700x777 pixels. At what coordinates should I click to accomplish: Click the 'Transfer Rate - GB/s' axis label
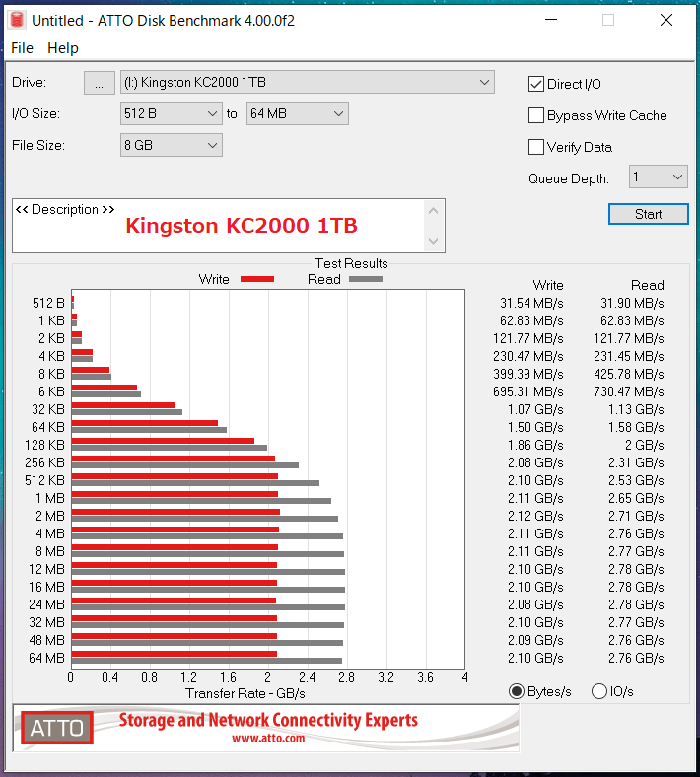pos(245,693)
